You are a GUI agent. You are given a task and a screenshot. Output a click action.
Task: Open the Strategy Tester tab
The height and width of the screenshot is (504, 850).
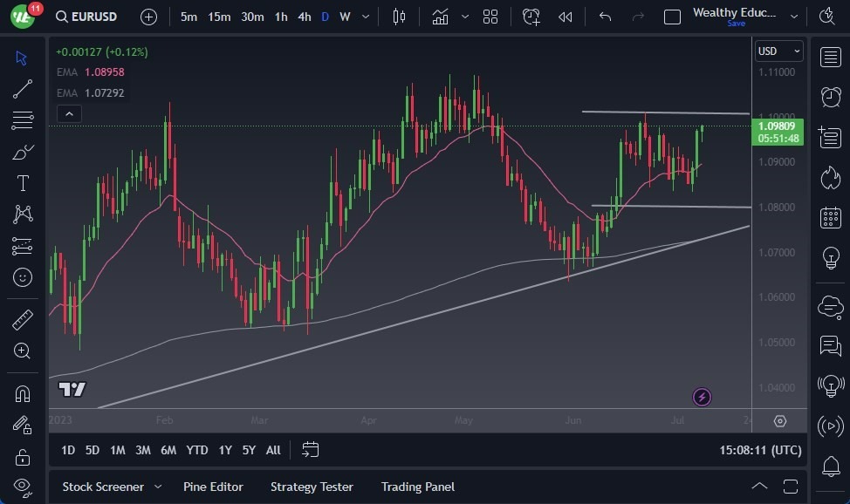click(x=312, y=487)
